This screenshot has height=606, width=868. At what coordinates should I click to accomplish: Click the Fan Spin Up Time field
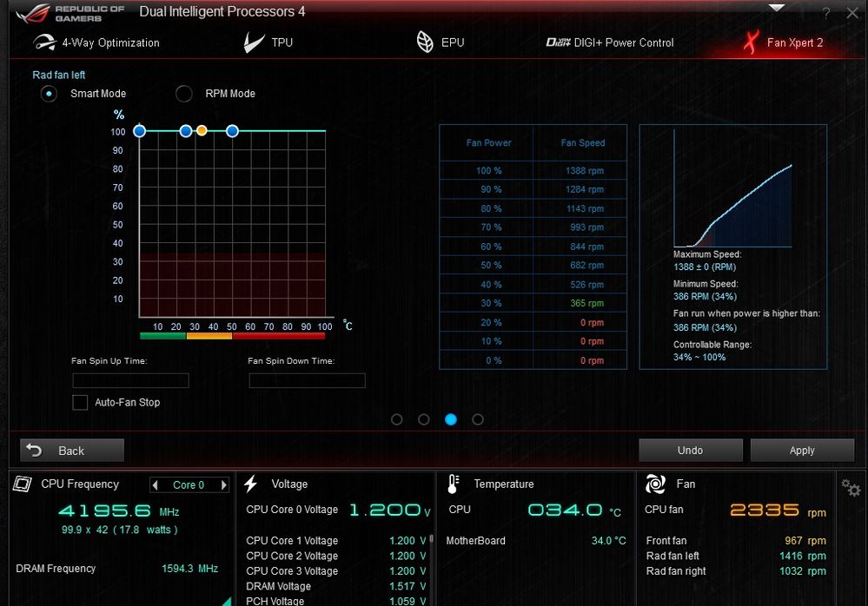coord(130,380)
